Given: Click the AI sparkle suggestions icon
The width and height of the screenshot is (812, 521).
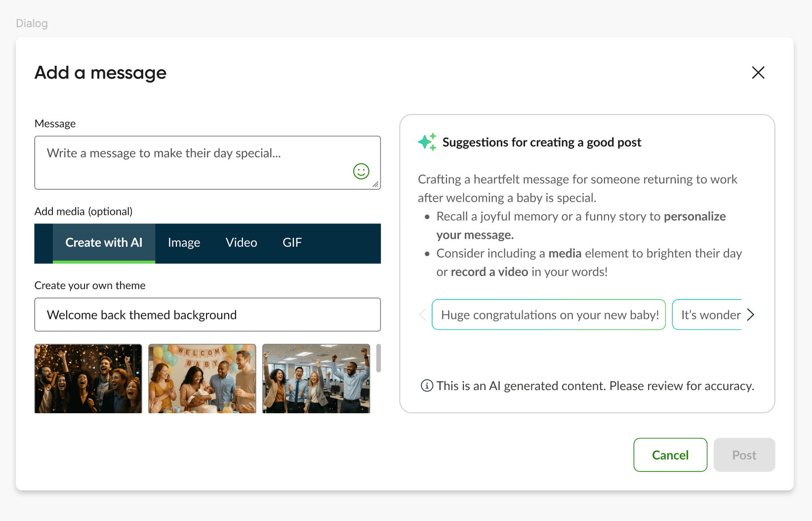Looking at the screenshot, I should 427,142.
